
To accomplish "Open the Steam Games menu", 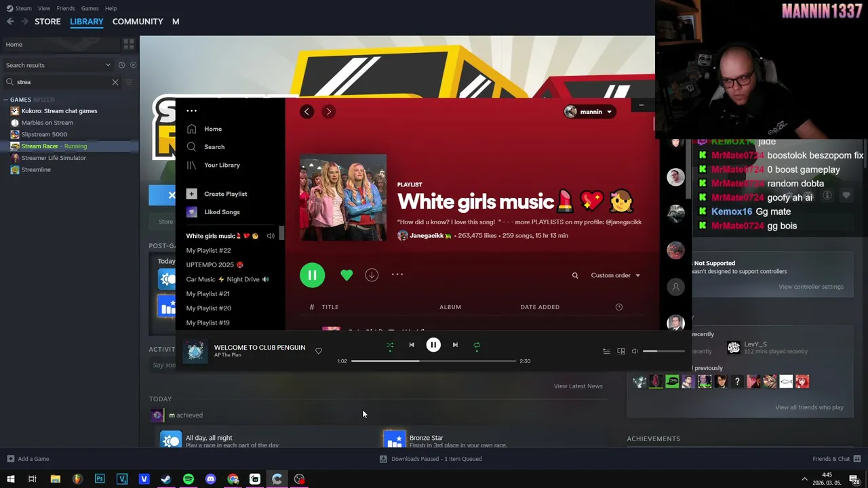I will tap(90, 8).
